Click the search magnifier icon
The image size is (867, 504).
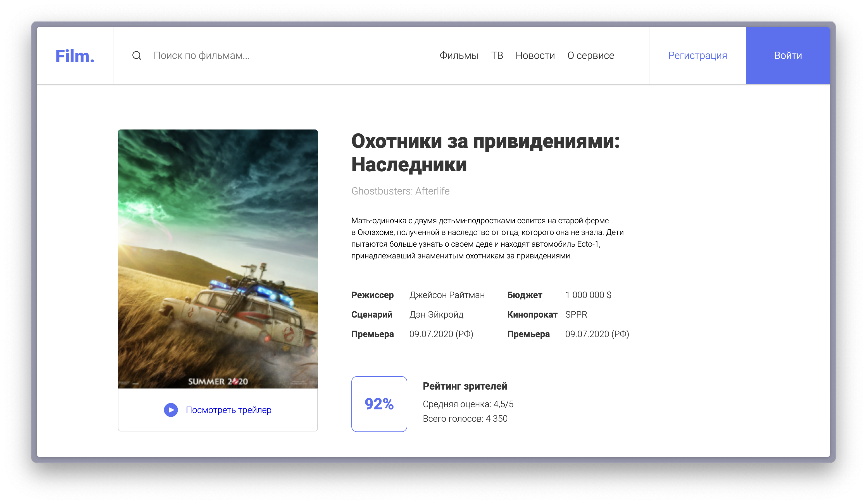point(137,55)
